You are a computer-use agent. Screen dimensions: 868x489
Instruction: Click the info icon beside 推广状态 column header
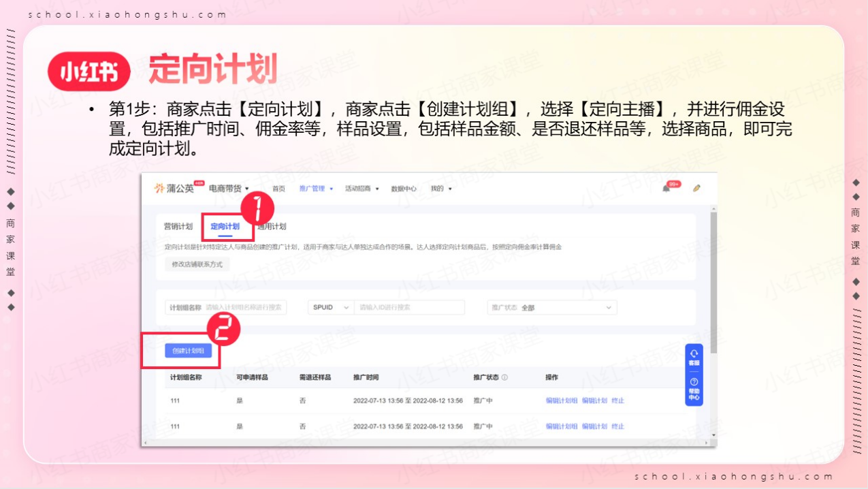pyautogui.click(x=504, y=377)
